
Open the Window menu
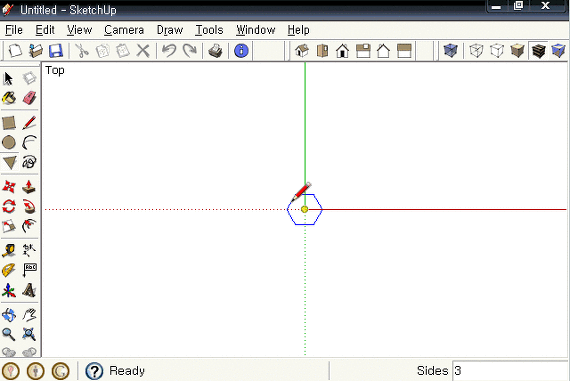tap(256, 30)
